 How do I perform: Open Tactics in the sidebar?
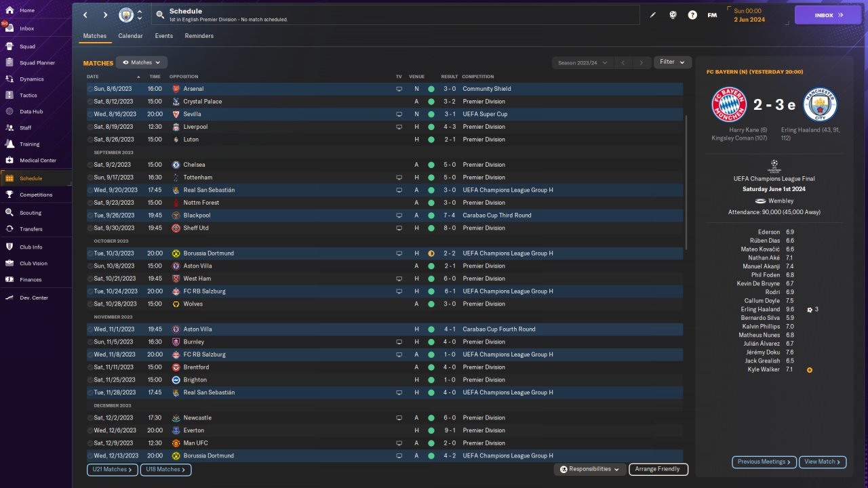(x=35, y=96)
